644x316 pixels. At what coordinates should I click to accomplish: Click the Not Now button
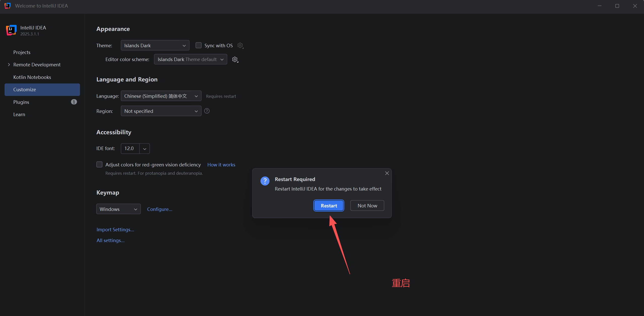coord(367,206)
